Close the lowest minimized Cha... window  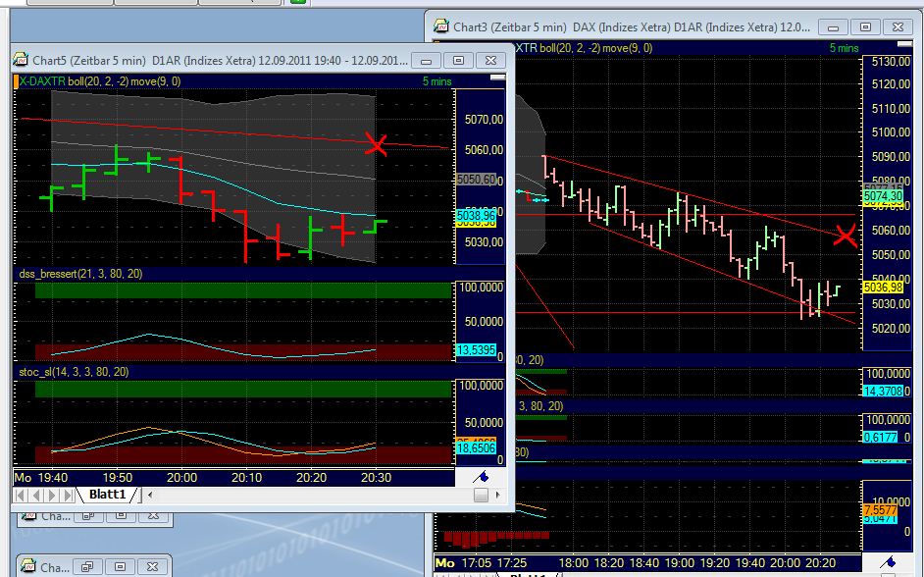pyautogui.click(x=153, y=567)
